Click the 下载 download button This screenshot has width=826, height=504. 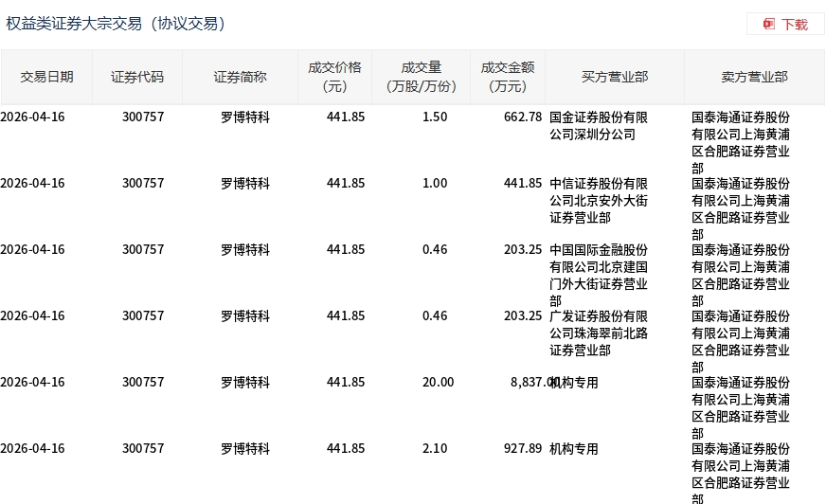785,25
